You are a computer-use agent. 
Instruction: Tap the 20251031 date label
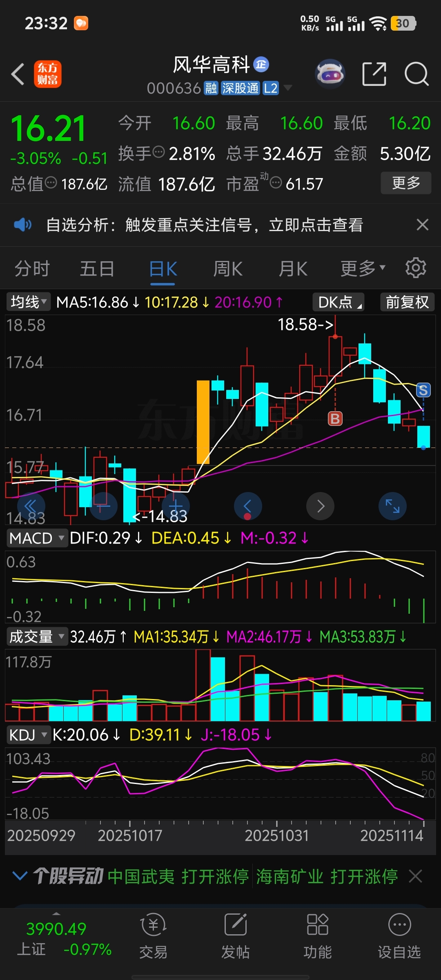pyautogui.click(x=277, y=835)
